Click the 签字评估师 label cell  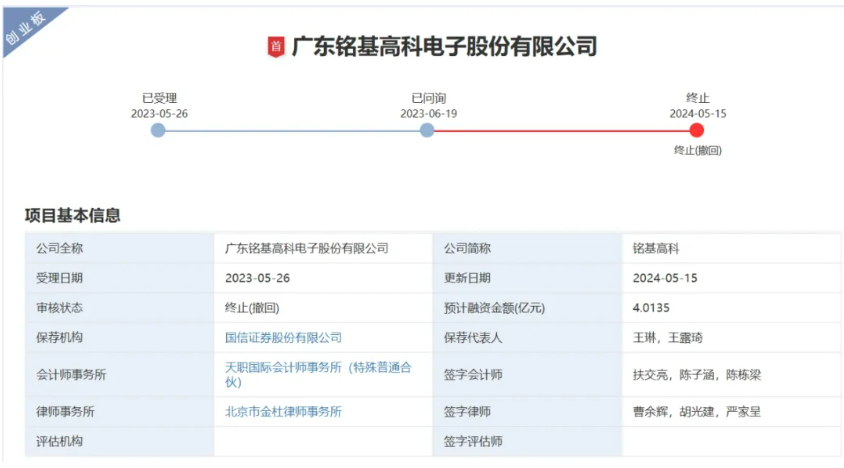[x=527, y=442]
